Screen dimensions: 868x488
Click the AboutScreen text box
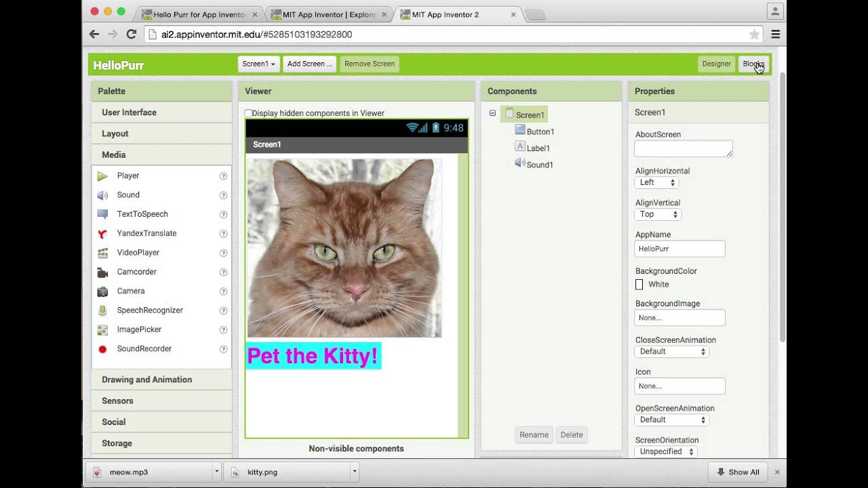(684, 148)
